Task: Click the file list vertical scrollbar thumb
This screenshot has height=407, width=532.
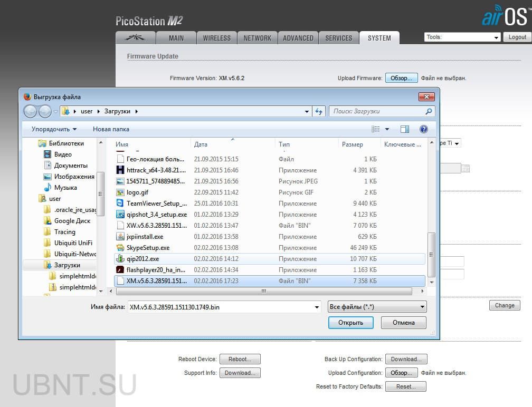Action: pyautogui.click(x=431, y=255)
